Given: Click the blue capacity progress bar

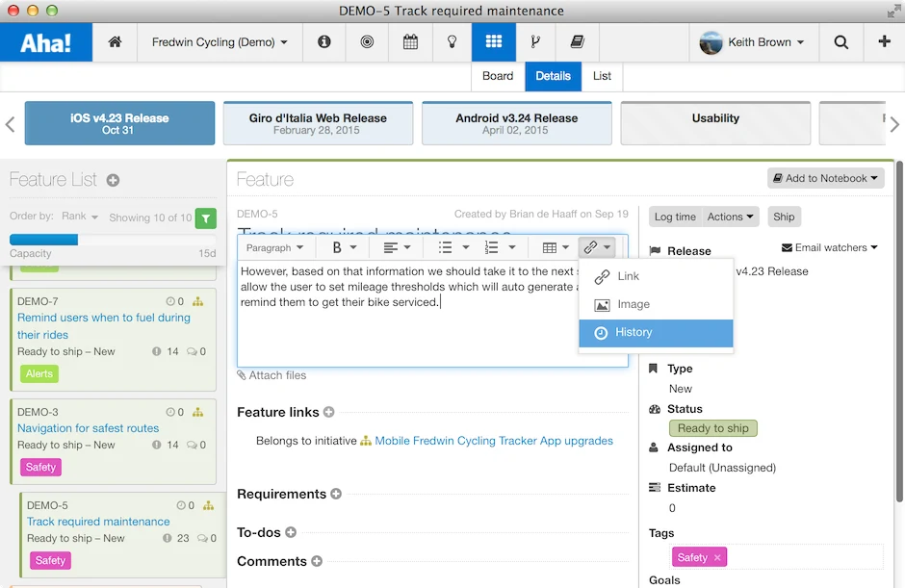Looking at the screenshot, I should point(44,240).
